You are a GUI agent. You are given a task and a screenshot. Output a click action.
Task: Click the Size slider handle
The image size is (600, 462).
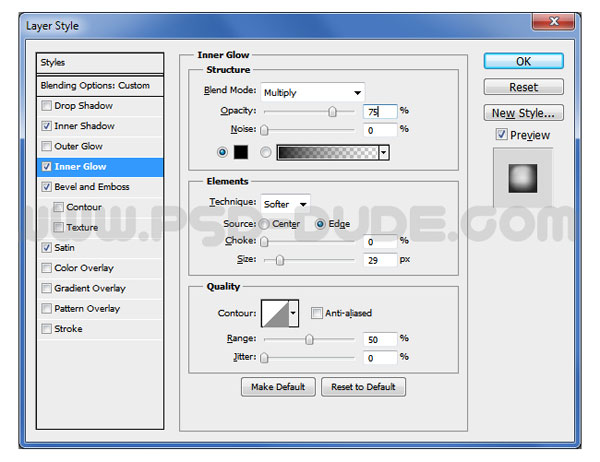coord(280,260)
